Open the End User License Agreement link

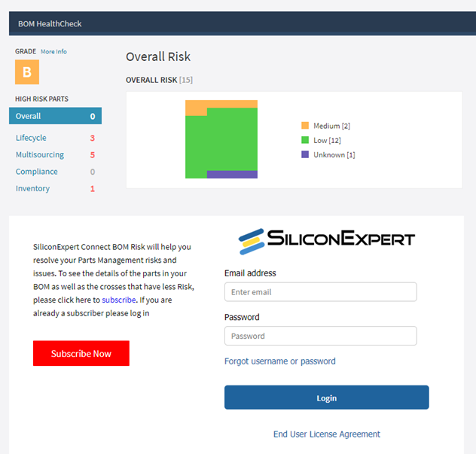click(x=327, y=434)
